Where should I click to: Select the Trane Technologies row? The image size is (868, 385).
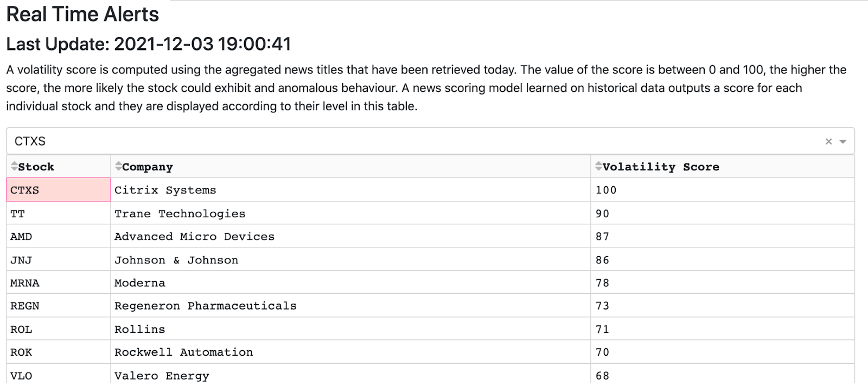(x=430, y=213)
